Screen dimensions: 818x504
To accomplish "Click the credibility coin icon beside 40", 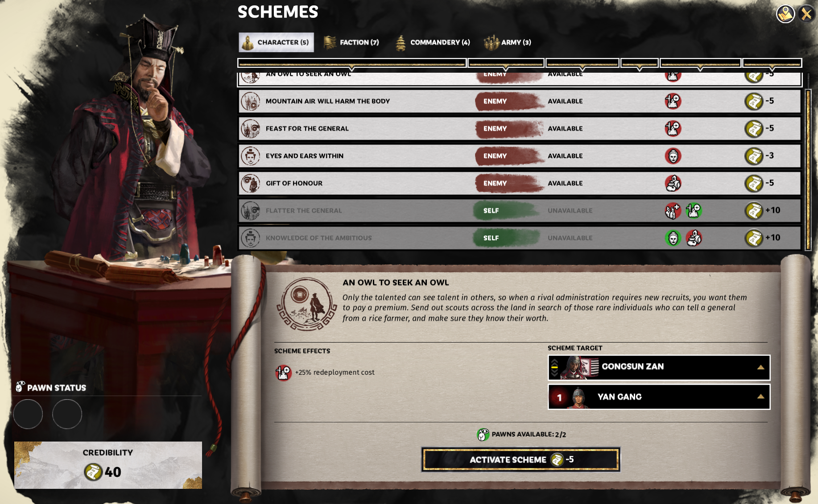I will tap(93, 472).
